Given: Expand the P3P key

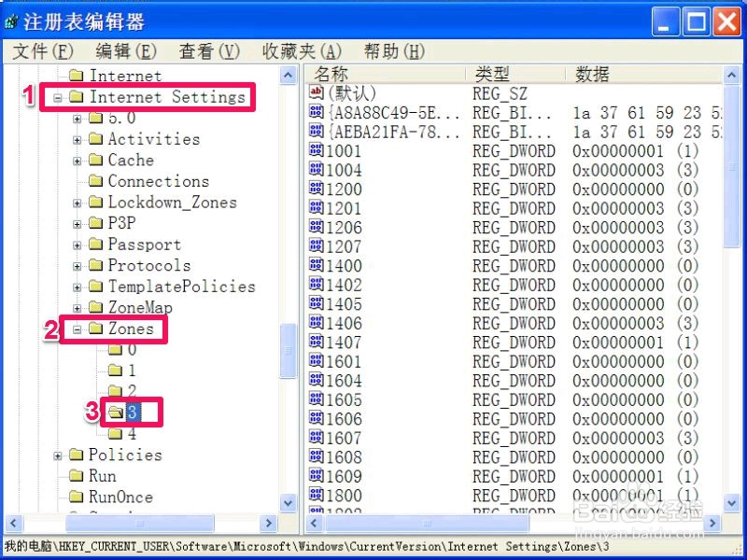Looking at the screenshot, I should click(78, 224).
